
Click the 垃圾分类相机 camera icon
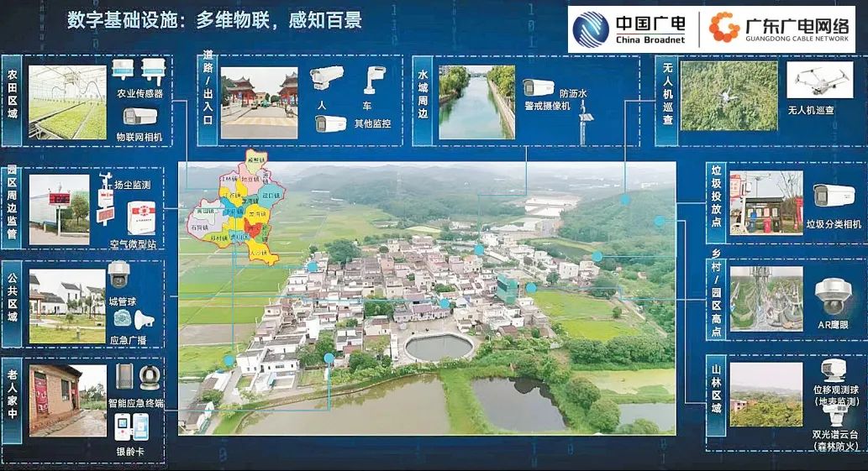833,196
